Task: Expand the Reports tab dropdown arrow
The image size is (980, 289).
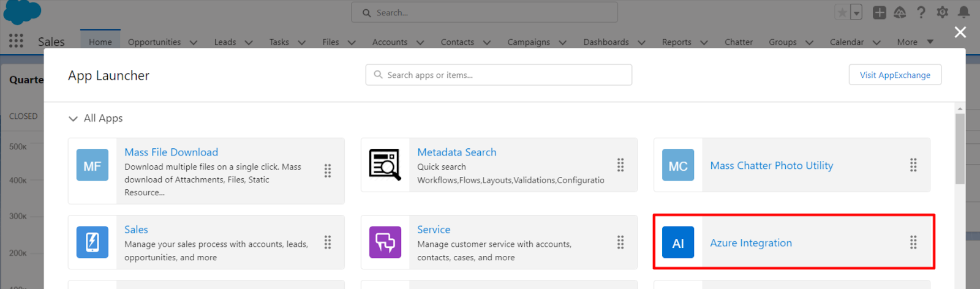Action: (x=704, y=42)
